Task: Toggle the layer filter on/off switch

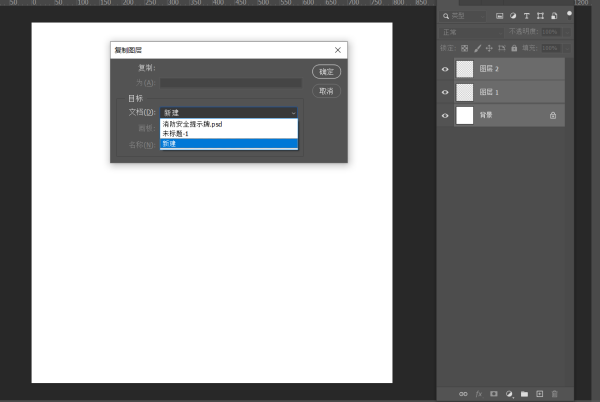Action: pos(570,15)
